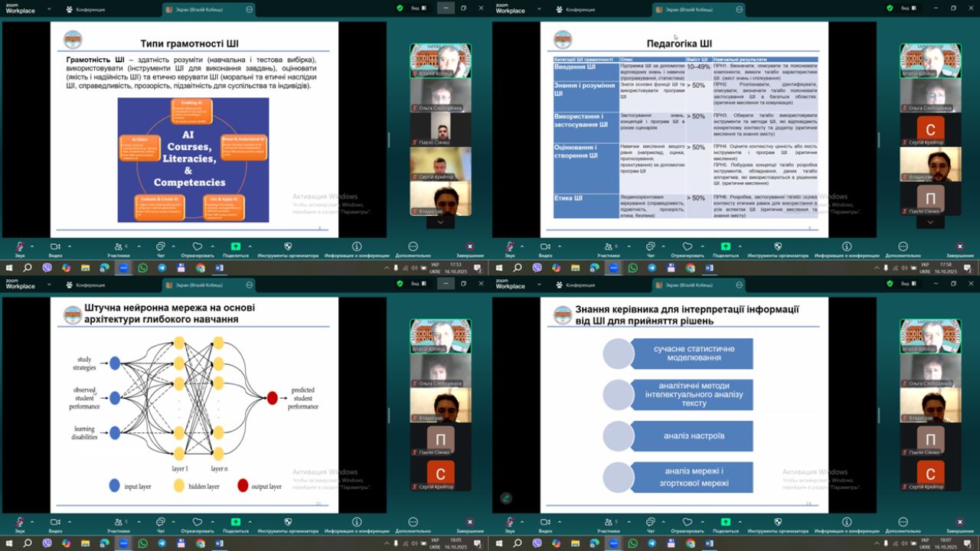Open Инструменты организатора shield in the top-left window
The image size is (980, 551).
point(288,248)
